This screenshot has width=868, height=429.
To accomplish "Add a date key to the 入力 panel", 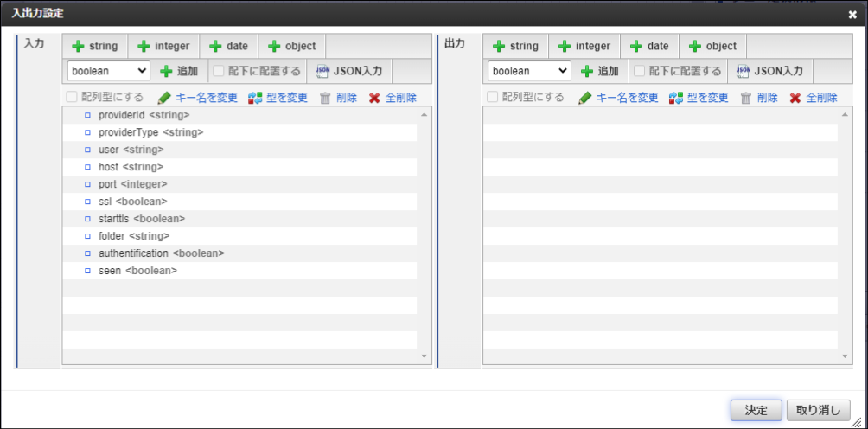I will [x=228, y=46].
